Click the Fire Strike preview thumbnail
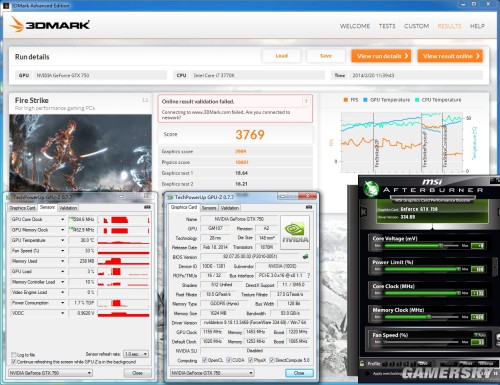This screenshot has height=385, width=500. 80,153
